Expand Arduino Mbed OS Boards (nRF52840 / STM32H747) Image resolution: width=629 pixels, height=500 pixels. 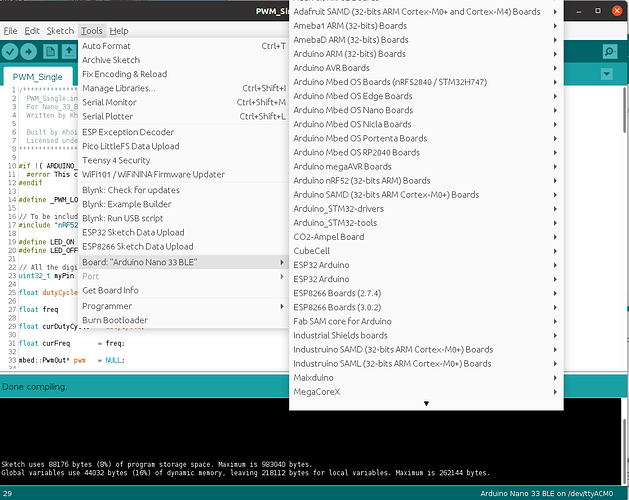426,82
